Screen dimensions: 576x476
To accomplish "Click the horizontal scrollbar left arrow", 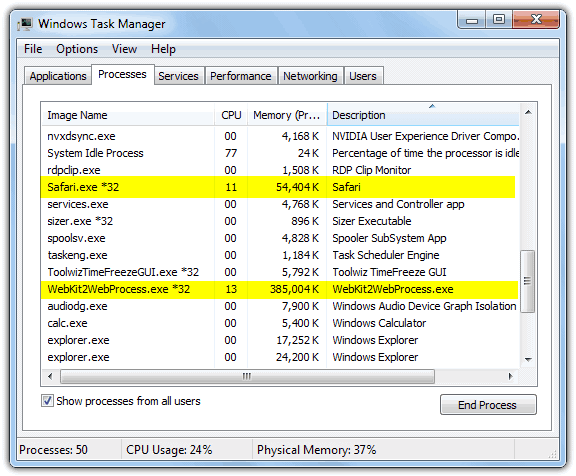I will [50, 376].
